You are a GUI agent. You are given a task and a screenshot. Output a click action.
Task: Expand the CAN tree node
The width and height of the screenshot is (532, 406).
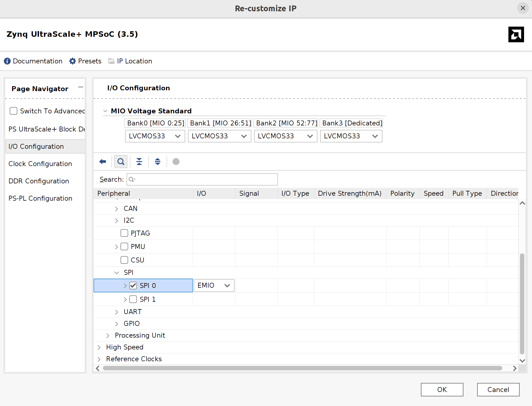pos(117,209)
